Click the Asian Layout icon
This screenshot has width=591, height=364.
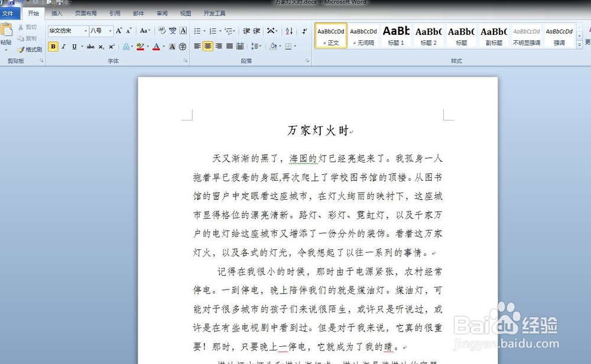coord(271,31)
